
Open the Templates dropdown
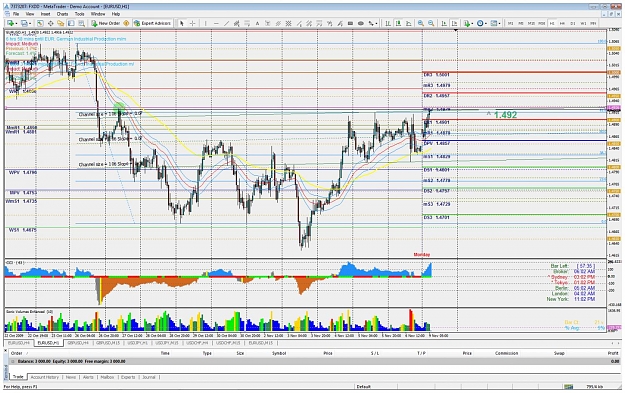point(499,23)
